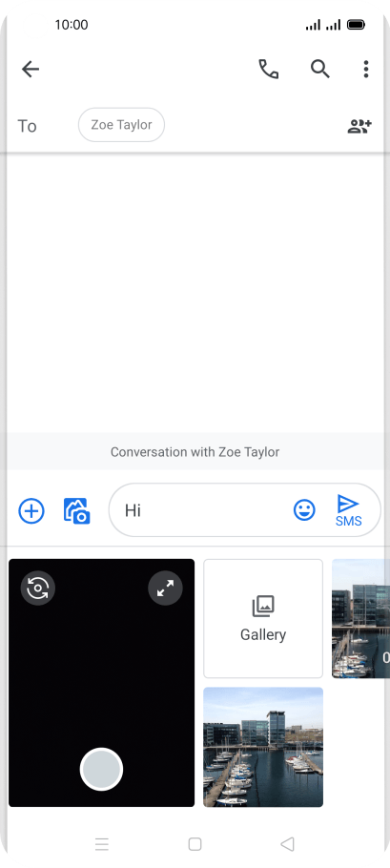This screenshot has height=868, width=390.
Task: Open the emoji picker
Action: (x=304, y=510)
